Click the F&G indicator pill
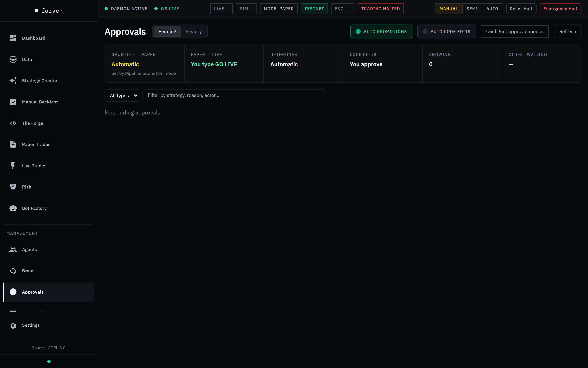The height and width of the screenshot is (368, 588). pyautogui.click(x=343, y=9)
